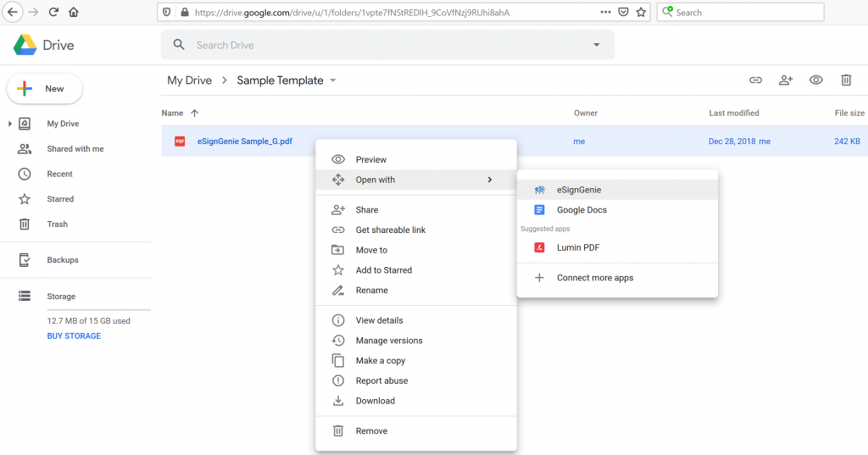Choose Share in context menu

[416, 210]
